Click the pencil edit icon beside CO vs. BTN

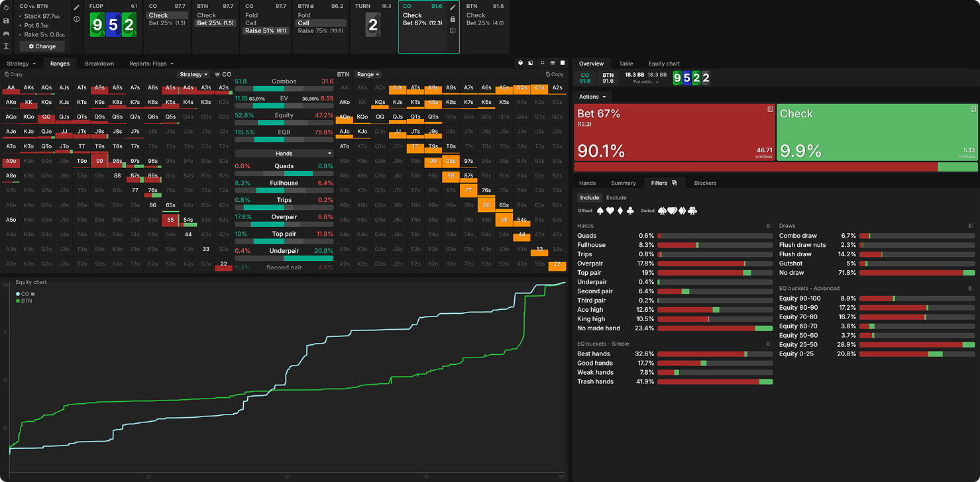coord(76,7)
